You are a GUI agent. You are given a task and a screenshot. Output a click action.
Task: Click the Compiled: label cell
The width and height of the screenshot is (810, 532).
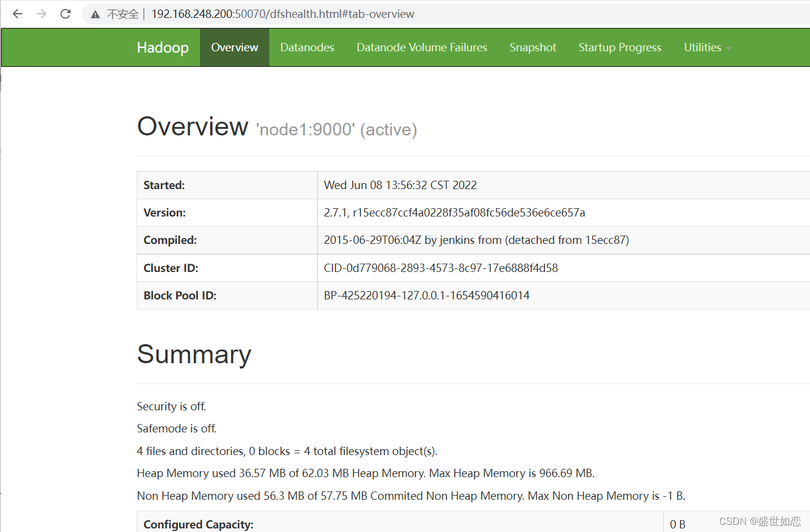(x=227, y=240)
